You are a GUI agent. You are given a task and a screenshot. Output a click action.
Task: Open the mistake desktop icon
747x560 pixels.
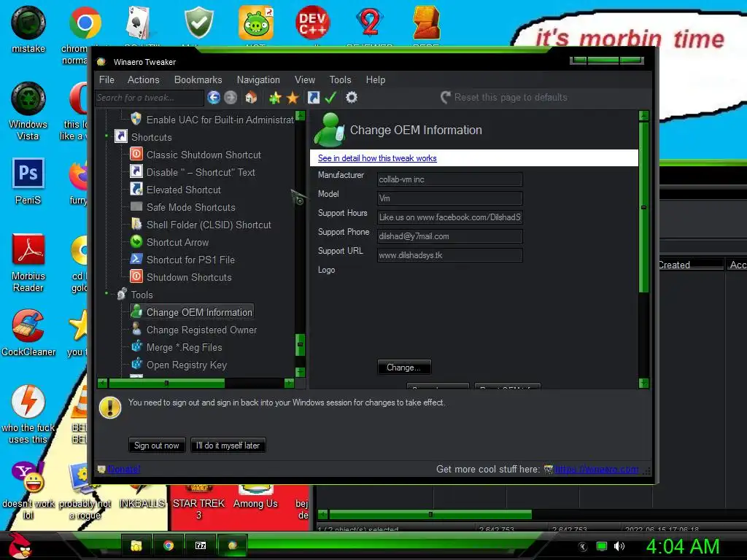pyautogui.click(x=28, y=23)
